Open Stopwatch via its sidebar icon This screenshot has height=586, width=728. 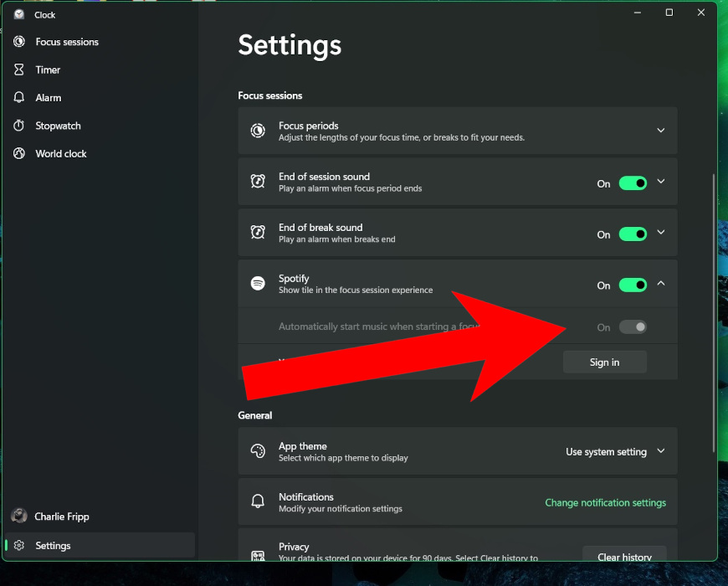(x=18, y=126)
